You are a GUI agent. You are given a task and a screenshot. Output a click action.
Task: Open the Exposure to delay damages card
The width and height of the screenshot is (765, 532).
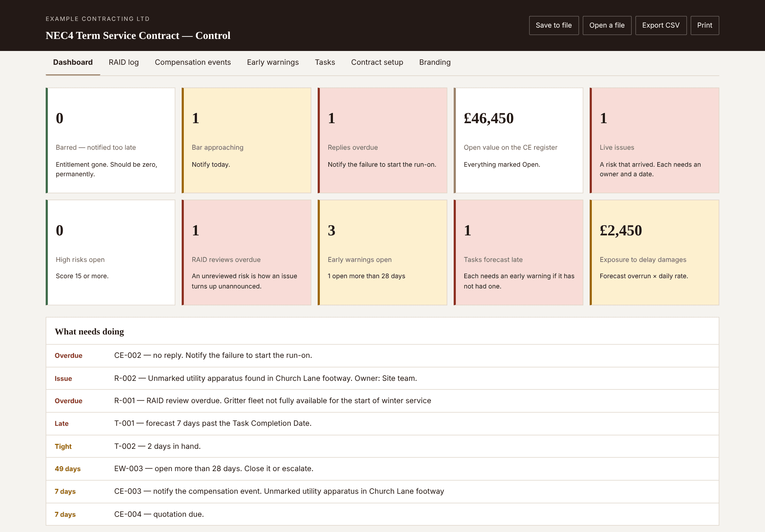point(654,252)
